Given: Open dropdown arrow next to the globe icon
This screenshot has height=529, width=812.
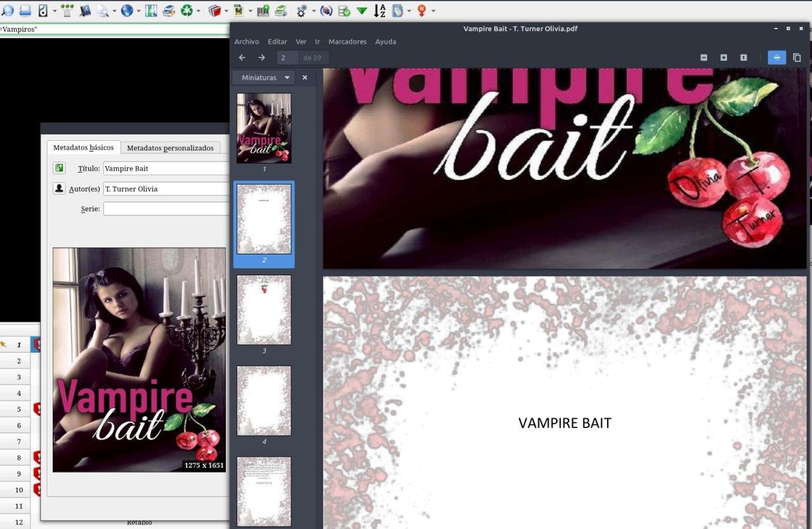Looking at the screenshot, I should (139, 11).
